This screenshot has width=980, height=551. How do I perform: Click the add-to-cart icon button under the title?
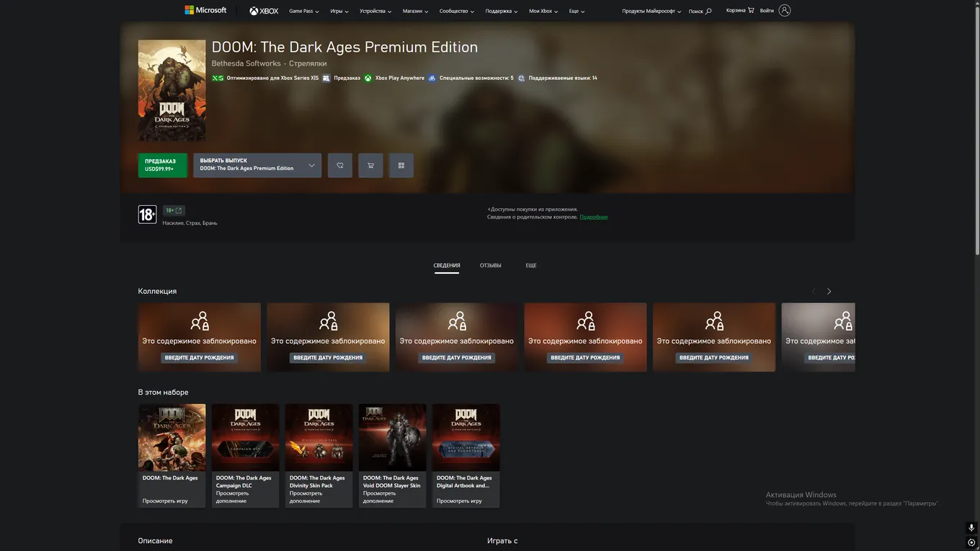(370, 166)
